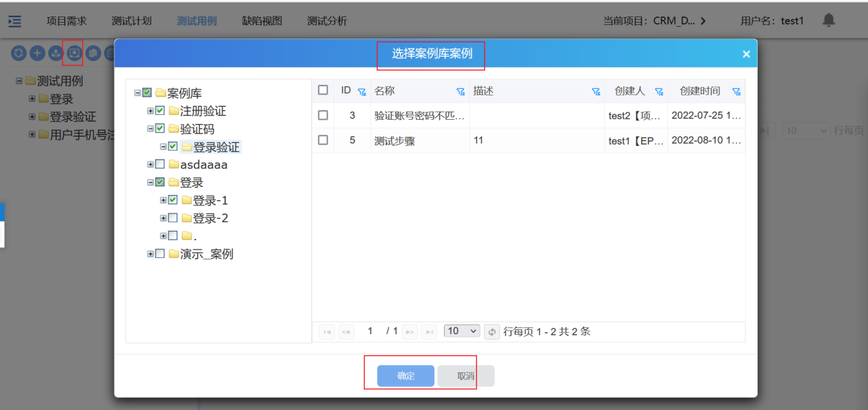
Task: Tick the select-all checkbox in table header
Action: pos(323,90)
